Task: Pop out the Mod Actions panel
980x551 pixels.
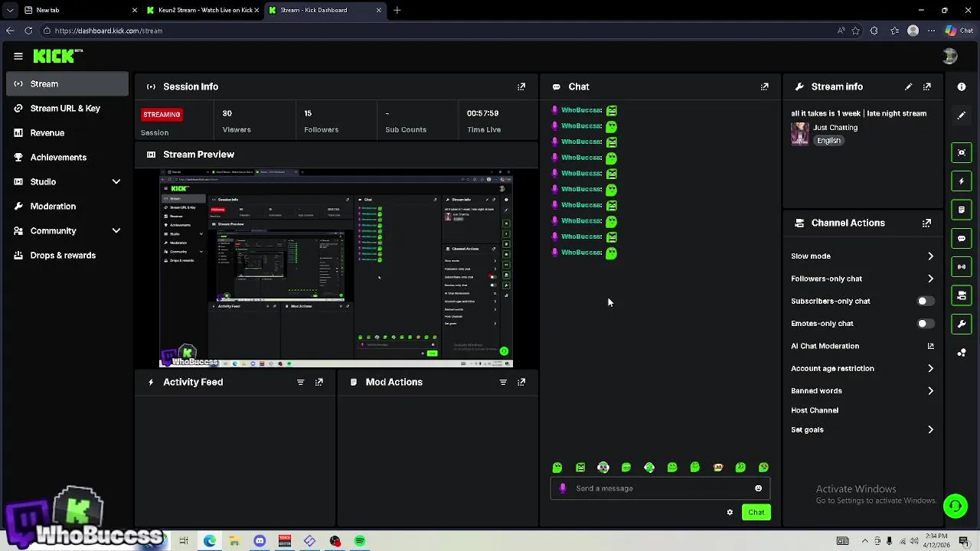Action: click(521, 382)
